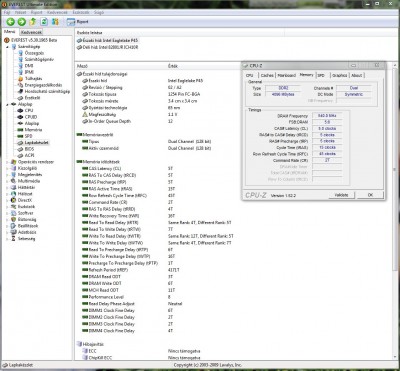This screenshot has width=400, height=371.
Task: Click the Refresh toolbar icon
Action: click(44, 22)
